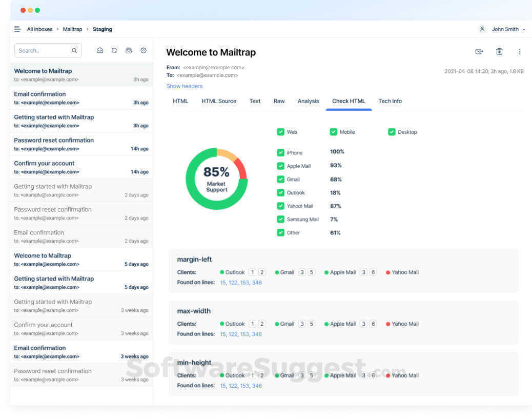
Task: Uncheck the Mobile checkbox
Action: tap(333, 132)
